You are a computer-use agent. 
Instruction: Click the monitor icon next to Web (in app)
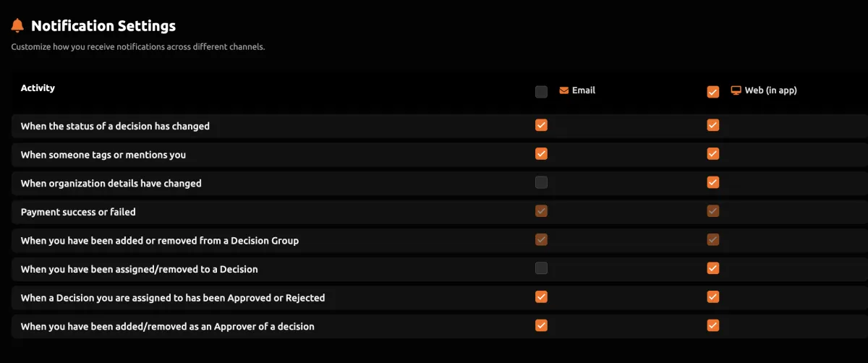pos(736,91)
